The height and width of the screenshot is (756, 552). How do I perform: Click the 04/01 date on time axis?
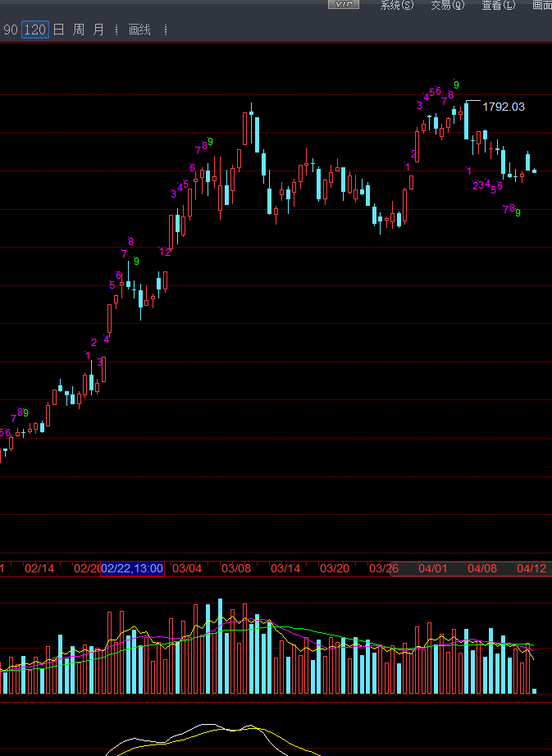[433, 568]
